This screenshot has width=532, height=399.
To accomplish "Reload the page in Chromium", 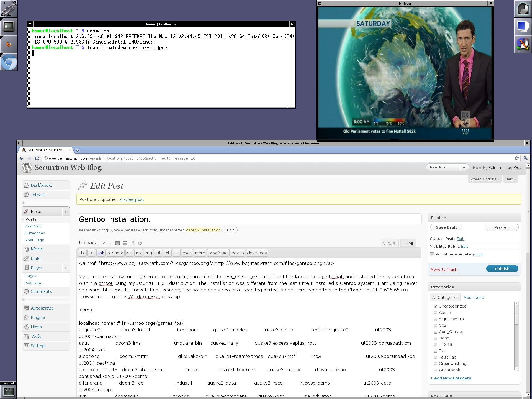I will tap(37, 158).
